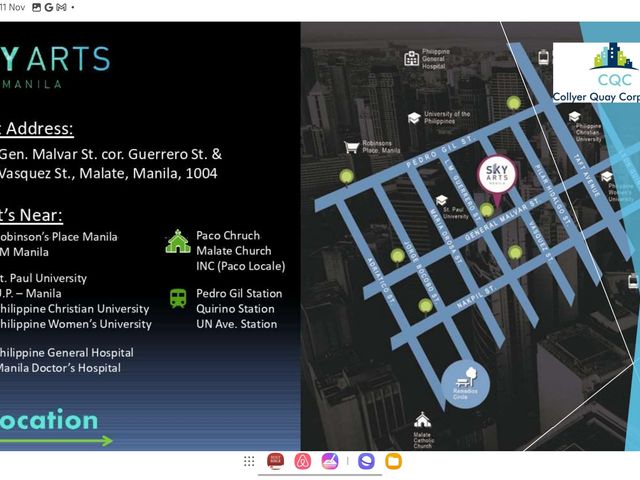This screenshot has width=640, height=480.
Task: Click the Malate Catholic Church icon
Action: click(422, 420)
